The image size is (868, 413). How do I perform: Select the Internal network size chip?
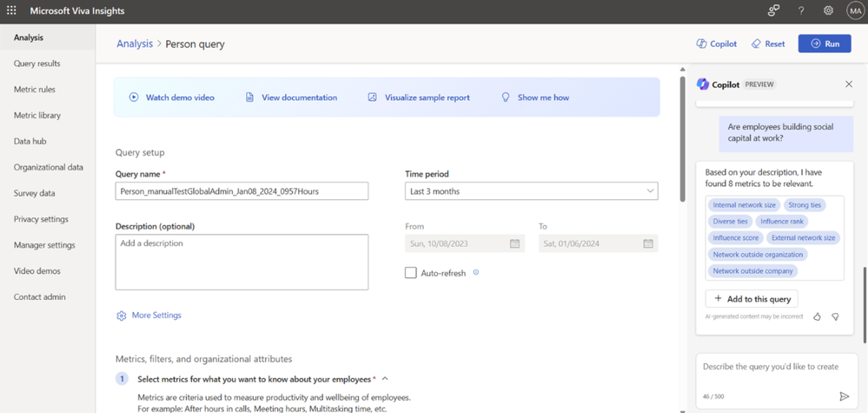coord(744,205)
